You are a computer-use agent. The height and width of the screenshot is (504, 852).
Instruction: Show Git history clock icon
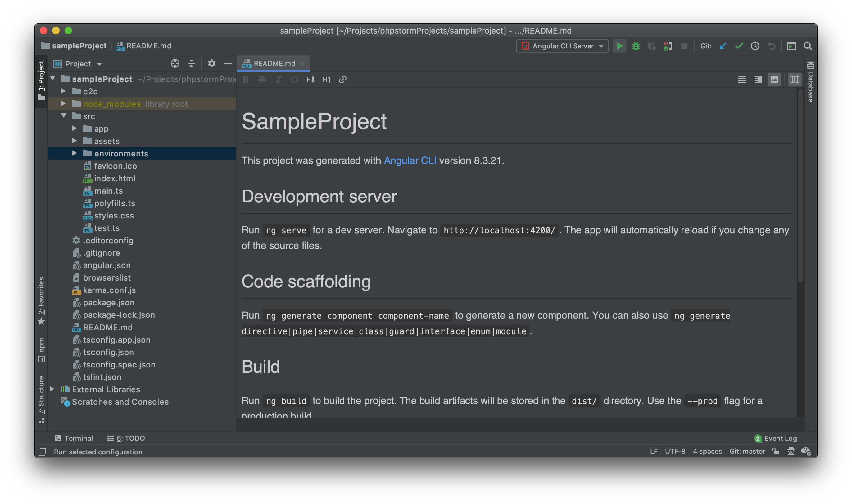tap(755, 46)
